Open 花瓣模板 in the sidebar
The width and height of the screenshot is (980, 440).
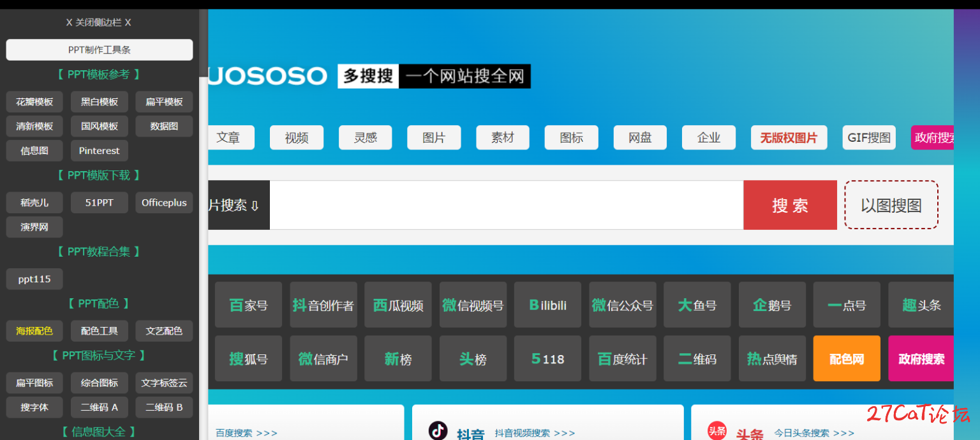point(34,102)
